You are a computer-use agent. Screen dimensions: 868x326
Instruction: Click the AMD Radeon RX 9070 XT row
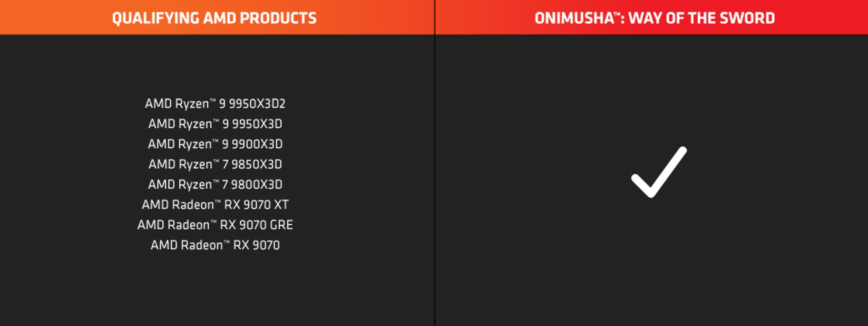pos(215,205)
